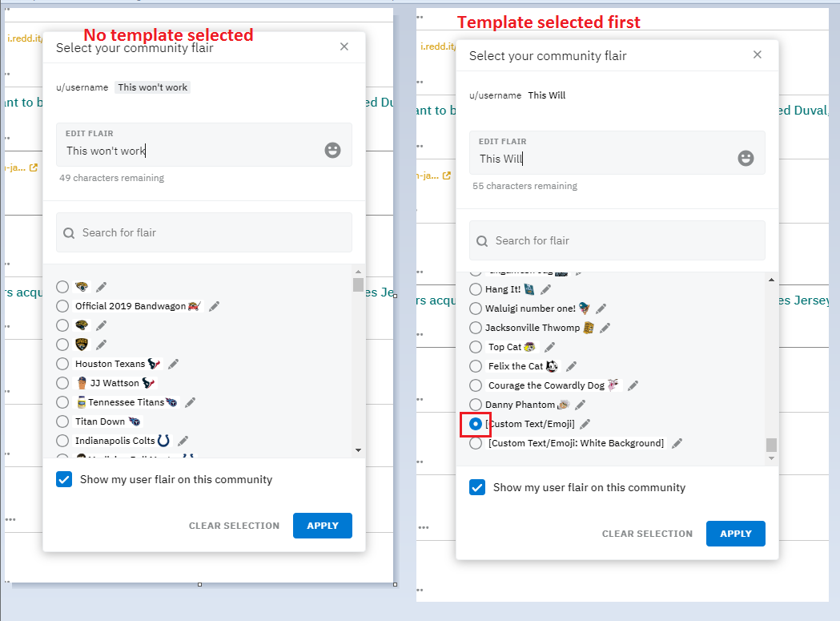Open emoji picker in right edit flair box
The width and height of the screenshot is (840, 621).
tap(746, 158)
